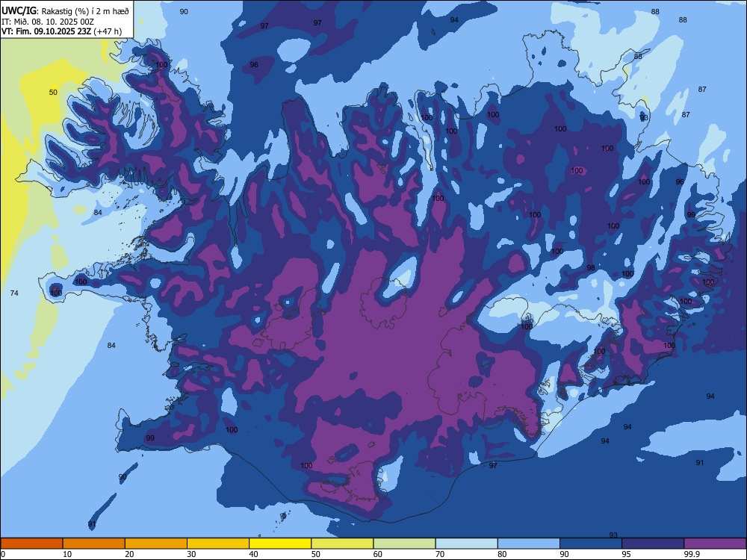This screenshot has width=747, height=560.
Task: Click the pale yellow 50–60 legend swatch
Action: pyautogui.click(x=343, y=544)
